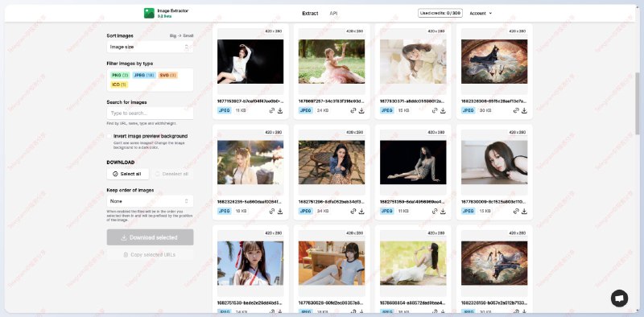Click the page's vertical scrollbar thumb

point(637,103)
